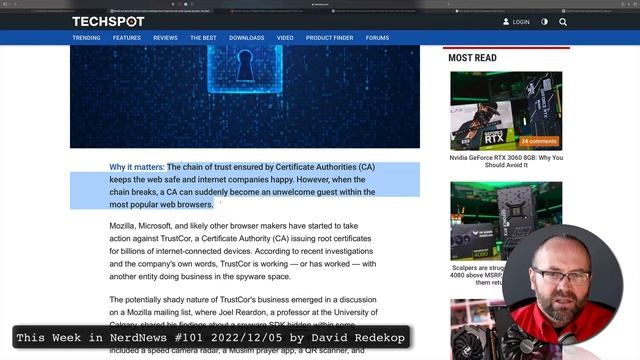The image size is (640, 360).
Task: Go to DOWNLOADS section
Action: [247, 38]
